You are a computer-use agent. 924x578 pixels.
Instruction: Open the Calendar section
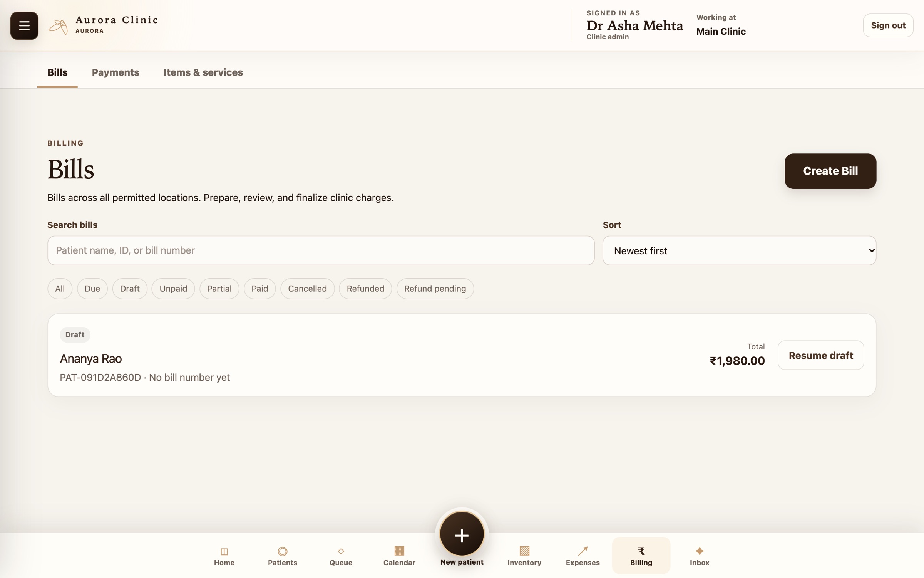[x=399, y=556]
